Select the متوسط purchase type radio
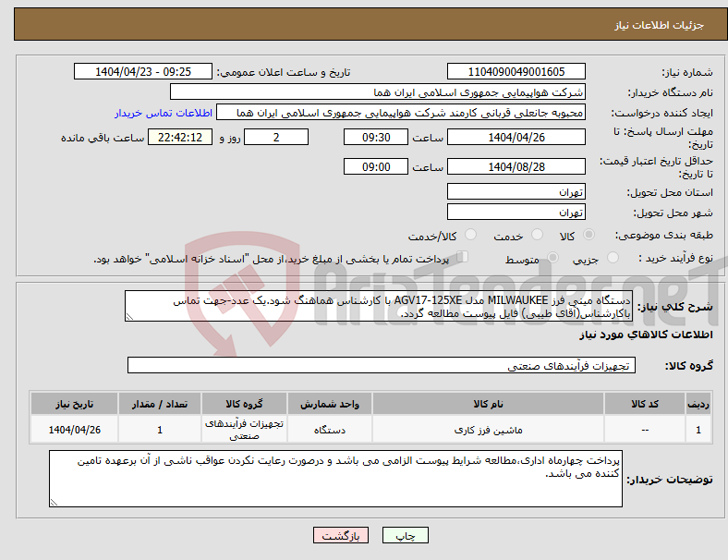The height and width of the screenshot is (560, 728). pos(552,257)
